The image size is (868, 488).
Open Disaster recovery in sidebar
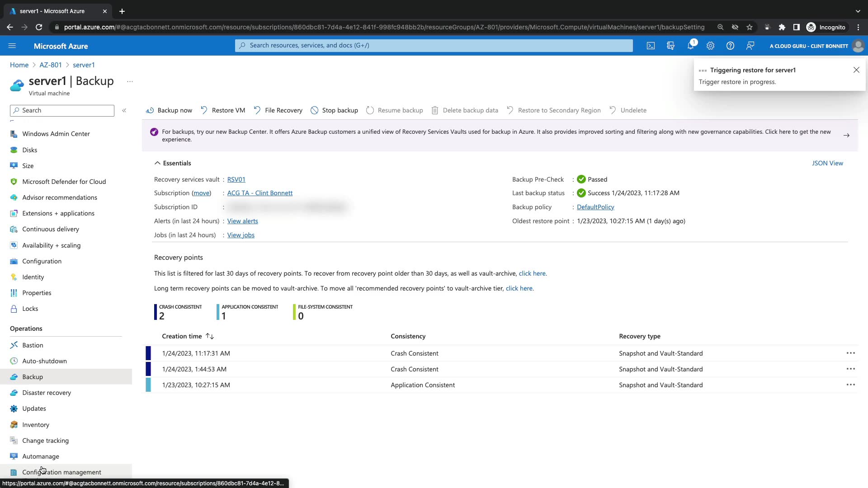(x=47, y=393)
